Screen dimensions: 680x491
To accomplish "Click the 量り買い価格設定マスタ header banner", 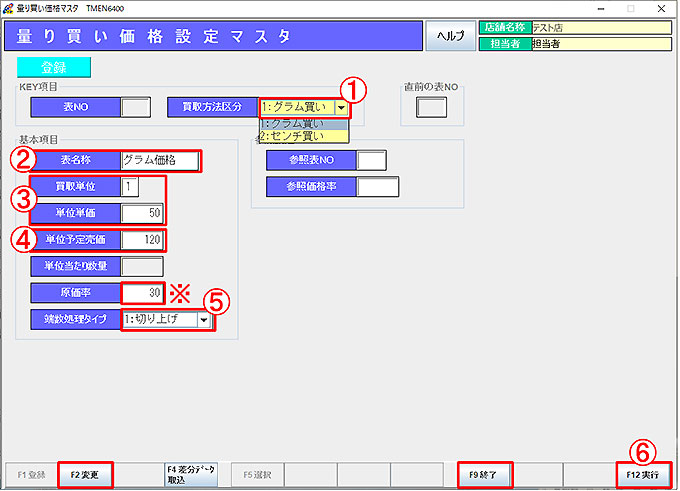I will coord(213,36).
